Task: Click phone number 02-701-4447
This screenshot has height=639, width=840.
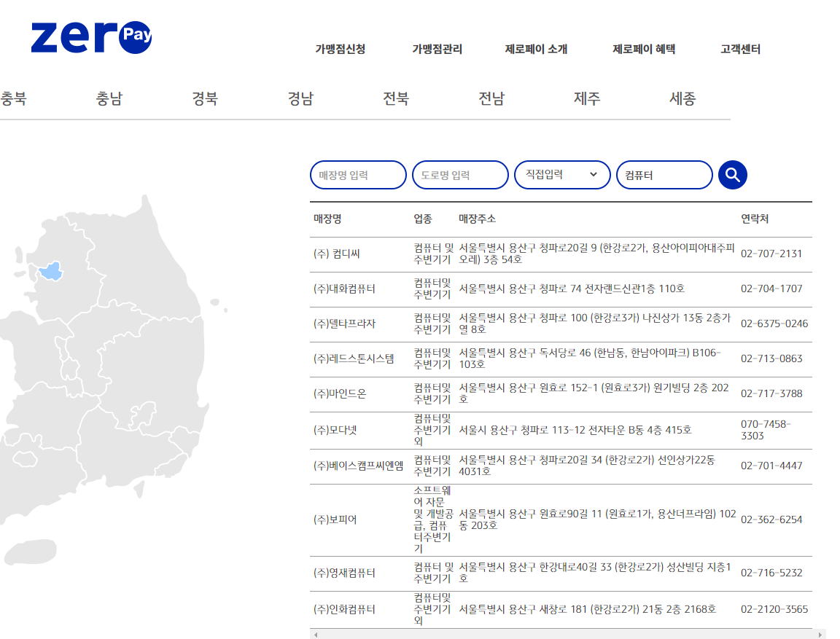Action: click(x=771, y=466)
